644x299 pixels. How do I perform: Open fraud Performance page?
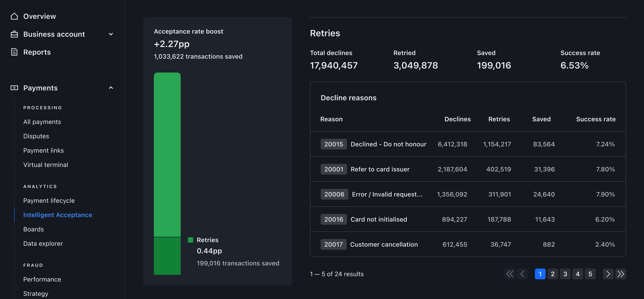click(42, 279)
